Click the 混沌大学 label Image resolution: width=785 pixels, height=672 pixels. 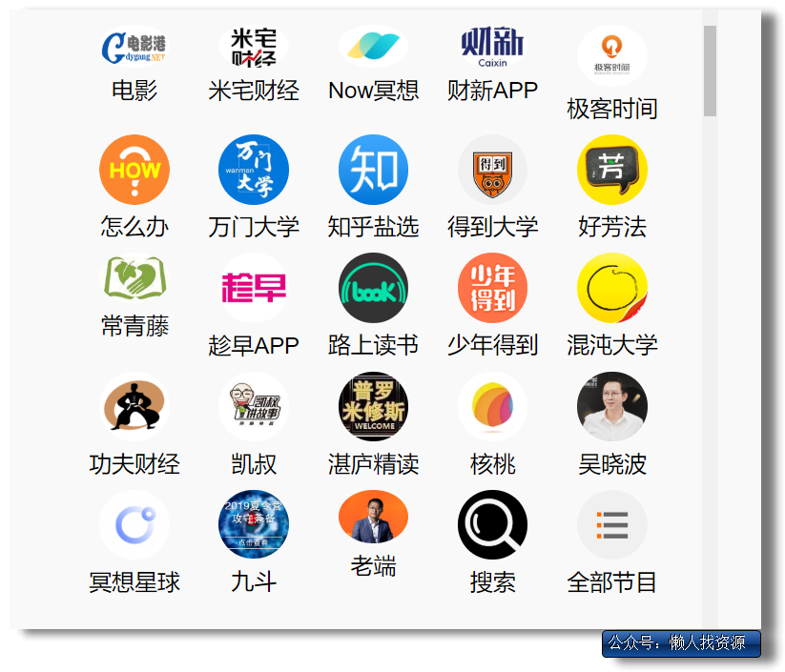(611, 345)
